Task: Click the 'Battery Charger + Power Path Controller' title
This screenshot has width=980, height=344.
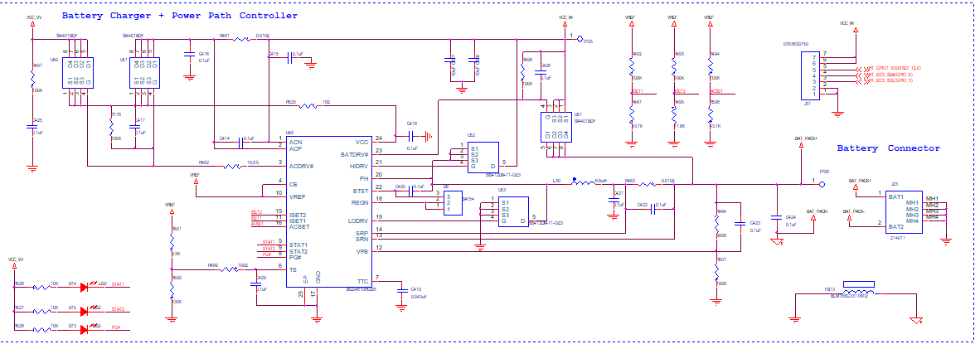Action: point(180,16)
